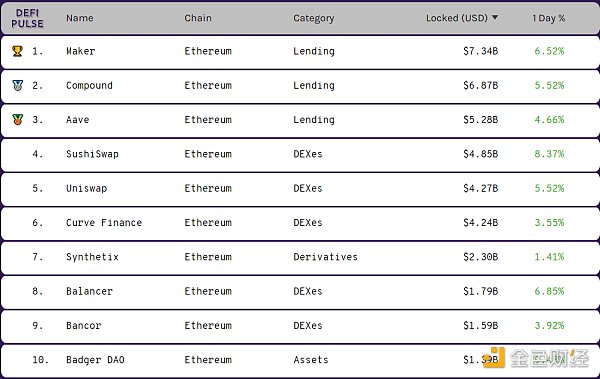Open the Maker project link
The image size is (600, 379).
click(80, 51)
